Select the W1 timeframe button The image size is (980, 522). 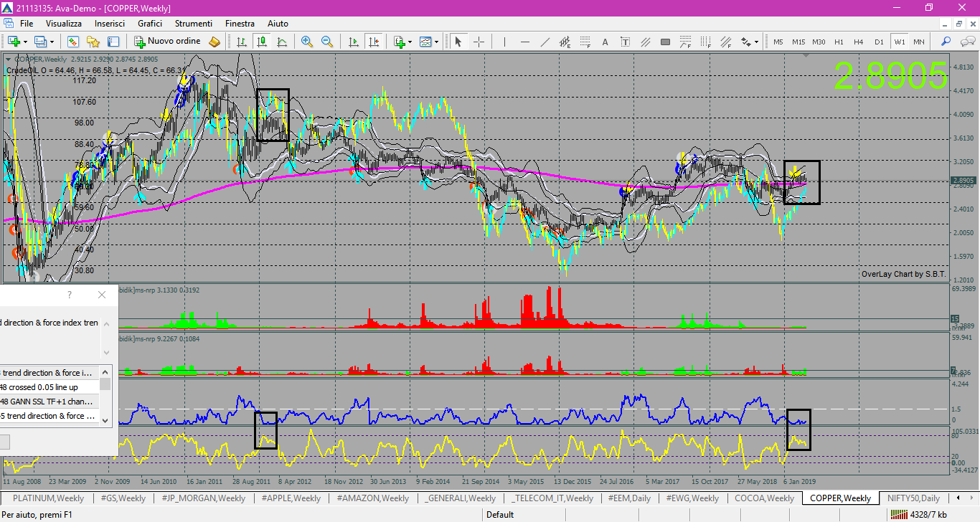pos(899,42)
